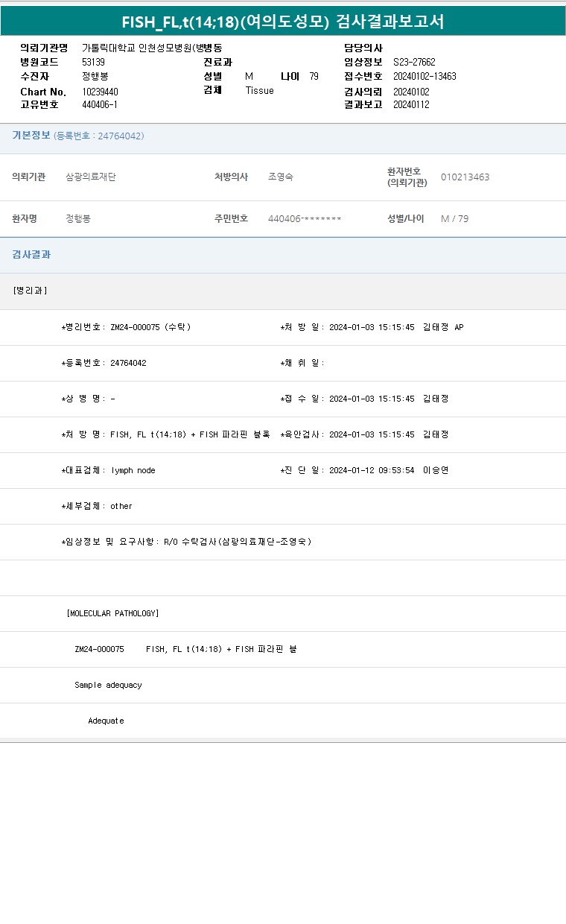This screenshot has width=566, height=924.
Task: Click the 대표검체 lymph node entry
Action: [109, 470]
